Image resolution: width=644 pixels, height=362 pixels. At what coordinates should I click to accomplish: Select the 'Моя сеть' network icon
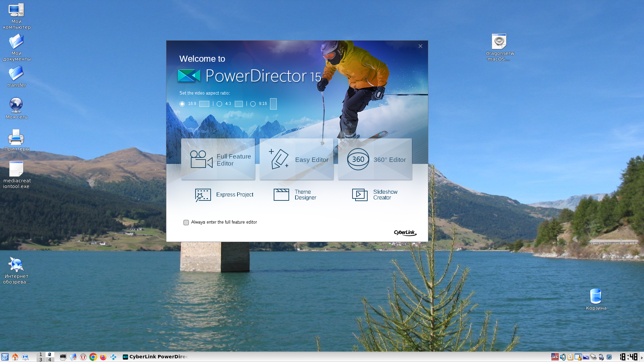point(16,108)
